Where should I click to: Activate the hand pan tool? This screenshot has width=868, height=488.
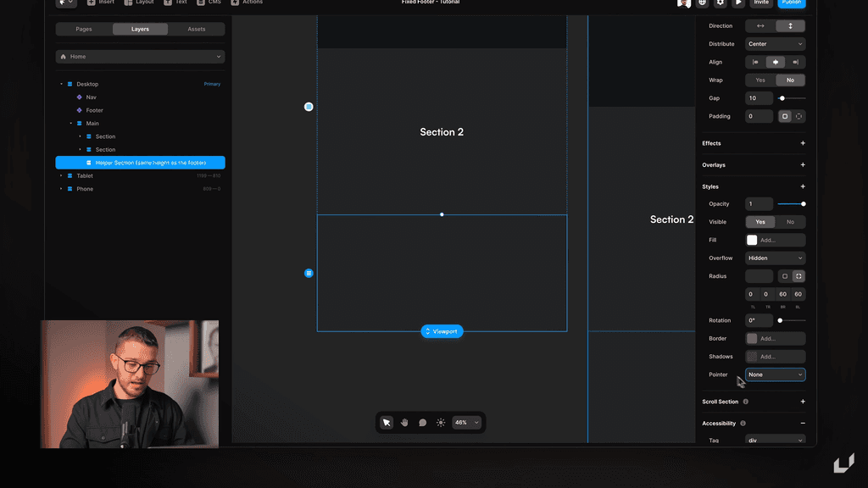[x=404, y=422]
